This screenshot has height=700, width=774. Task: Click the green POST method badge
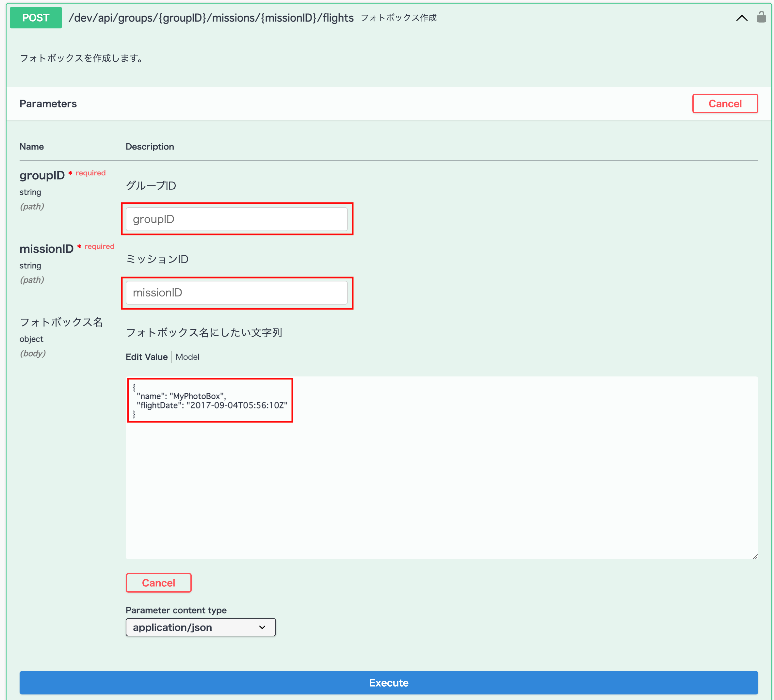click(36, 18)
